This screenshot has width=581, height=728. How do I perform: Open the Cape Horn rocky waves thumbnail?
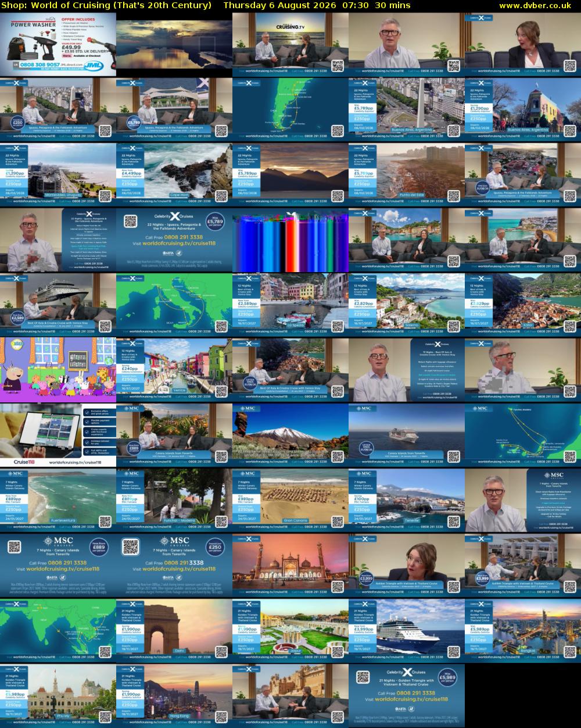[174, 175]
